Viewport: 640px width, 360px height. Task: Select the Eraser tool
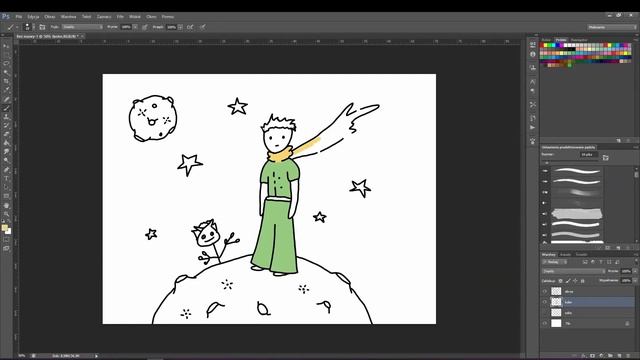6,134
